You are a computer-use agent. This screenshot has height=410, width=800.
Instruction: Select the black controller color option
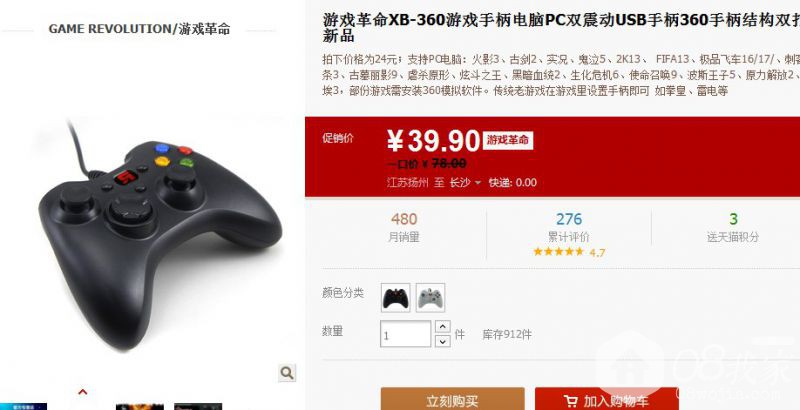click(x=395, y=298)
